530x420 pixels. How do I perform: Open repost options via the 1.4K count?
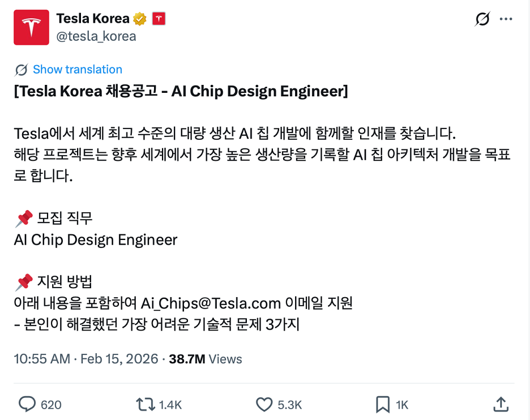170,404
